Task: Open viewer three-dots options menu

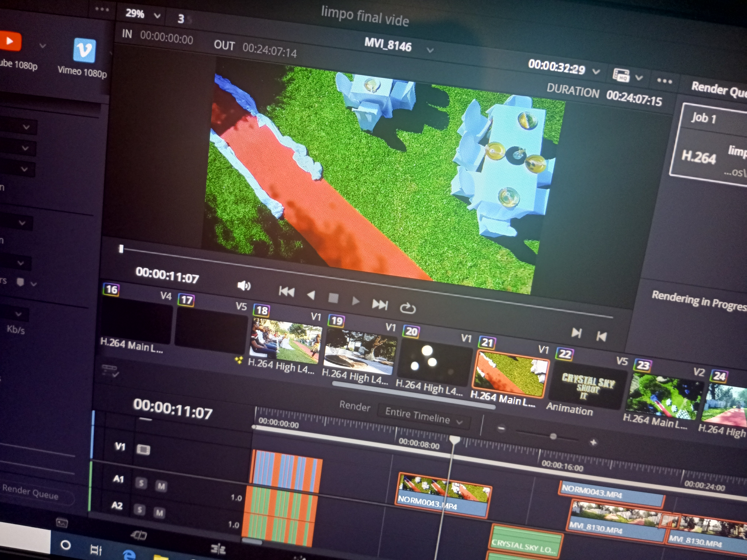Action: 664,81
